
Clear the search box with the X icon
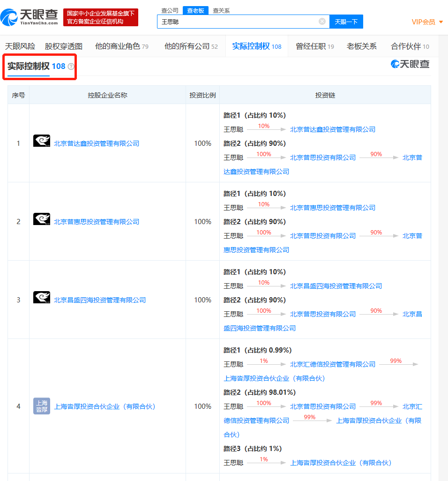point(322,22)
